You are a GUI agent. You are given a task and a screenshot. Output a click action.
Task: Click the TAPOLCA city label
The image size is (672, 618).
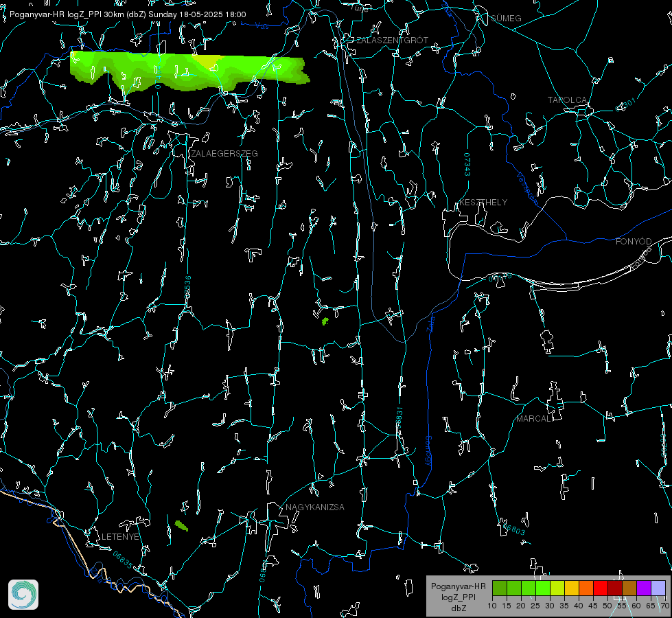(x=567, y=100)
